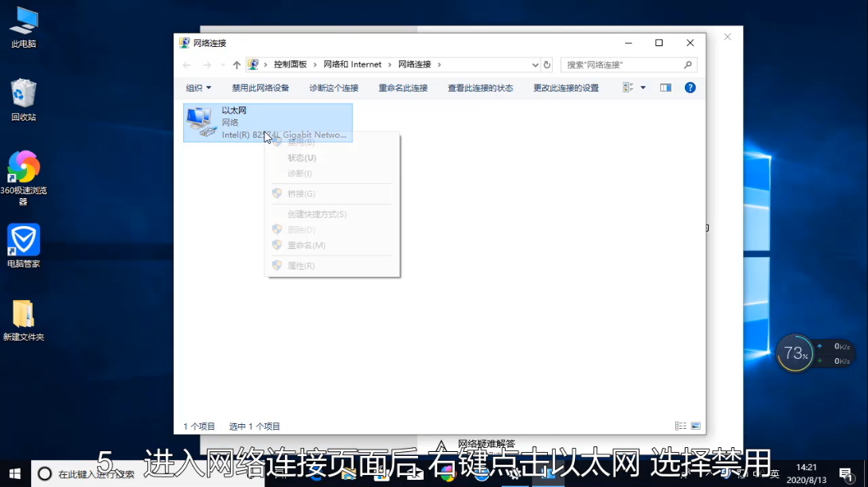Click 禁用此网络设备 in the toolbar
Screen dimensions: 868x487
tap(260, 88)
